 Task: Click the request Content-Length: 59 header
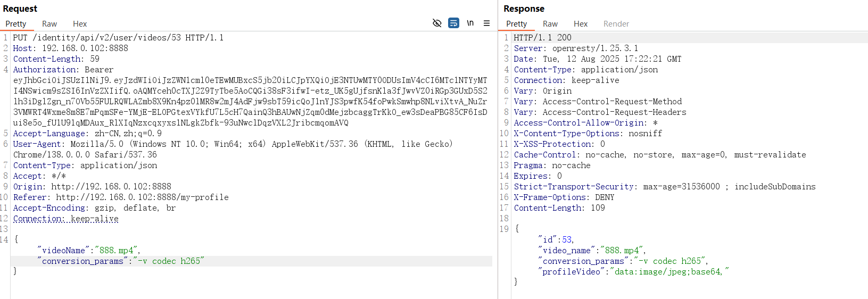56,59
